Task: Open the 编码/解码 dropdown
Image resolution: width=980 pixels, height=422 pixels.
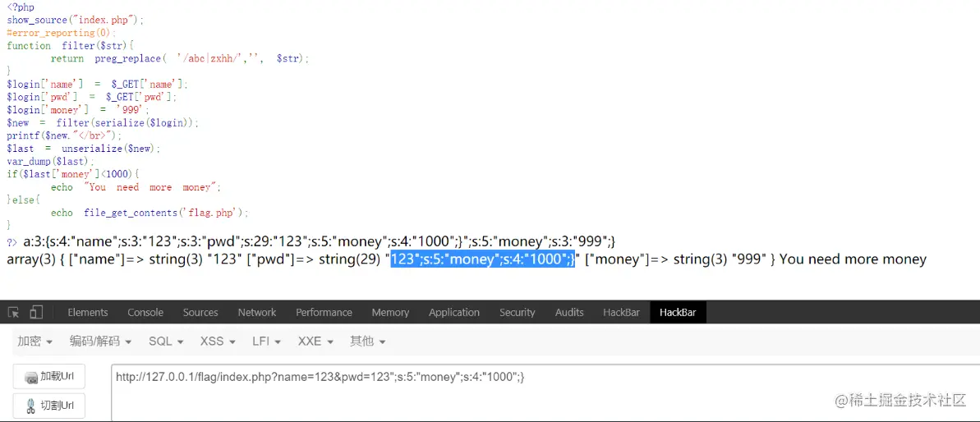Action: (x=100, y=342)
